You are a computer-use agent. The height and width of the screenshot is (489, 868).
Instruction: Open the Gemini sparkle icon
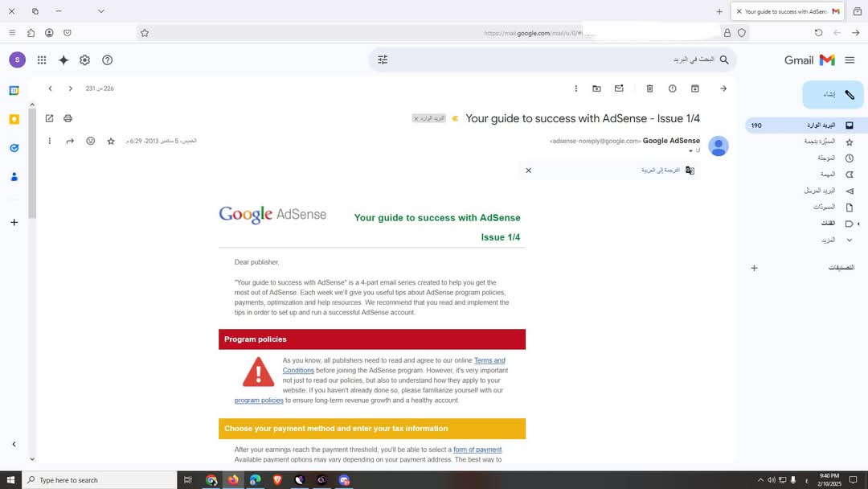(x=63, y=60)
